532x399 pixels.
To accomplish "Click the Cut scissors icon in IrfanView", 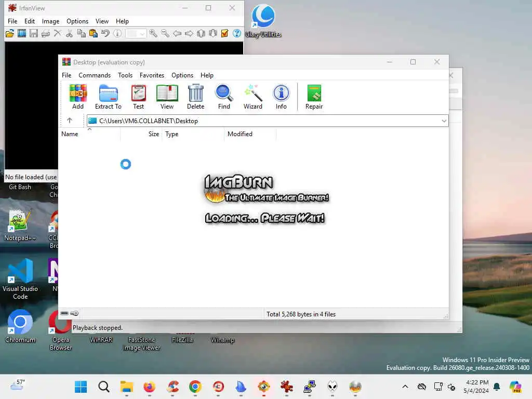I will (69, 33).
